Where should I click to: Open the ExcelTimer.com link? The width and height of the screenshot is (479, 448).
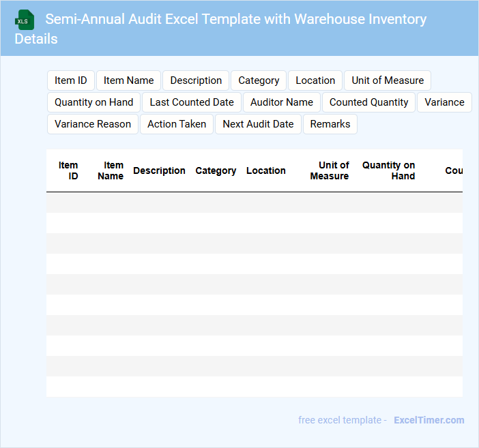[429, 420]
